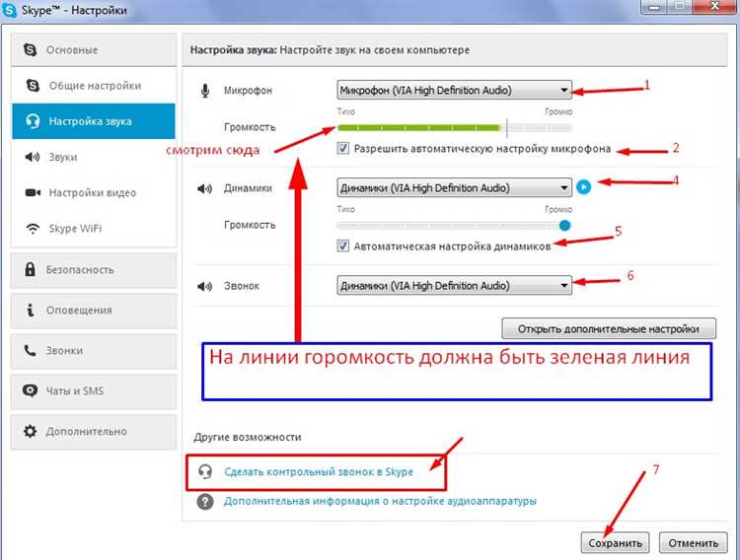Click the chat bubble icon beside Чаты и SMS

pyautogui.click(x=31, y=390)
